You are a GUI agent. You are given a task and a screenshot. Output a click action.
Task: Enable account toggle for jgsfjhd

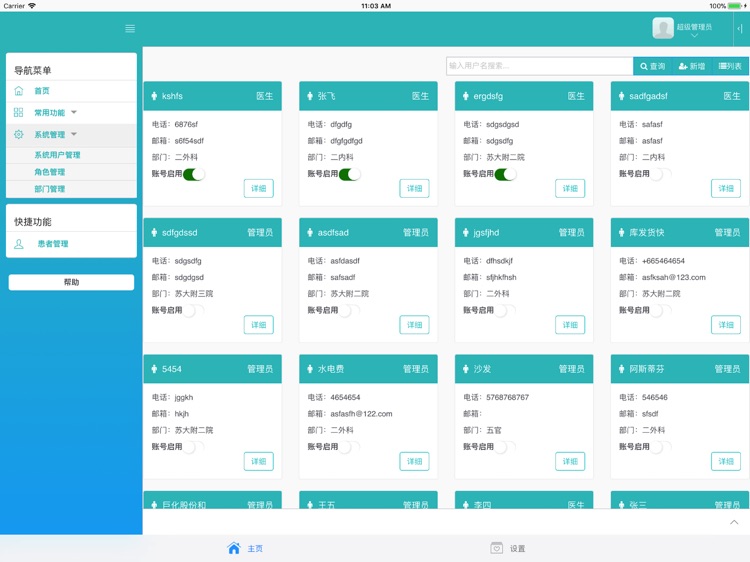pyautogui.click(x=506, y=310)
